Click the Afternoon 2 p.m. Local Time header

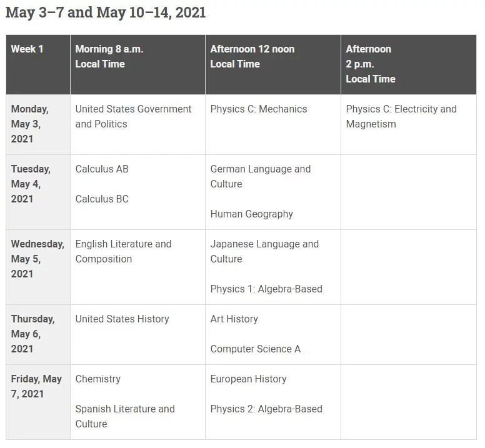pos(371,64)
